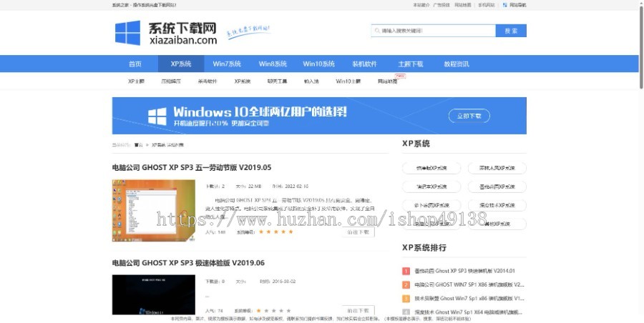The height and width of the screenshot is (323, 644).
Task: Click the XP主题 sub-navigation link
Action: click(137, 81)
